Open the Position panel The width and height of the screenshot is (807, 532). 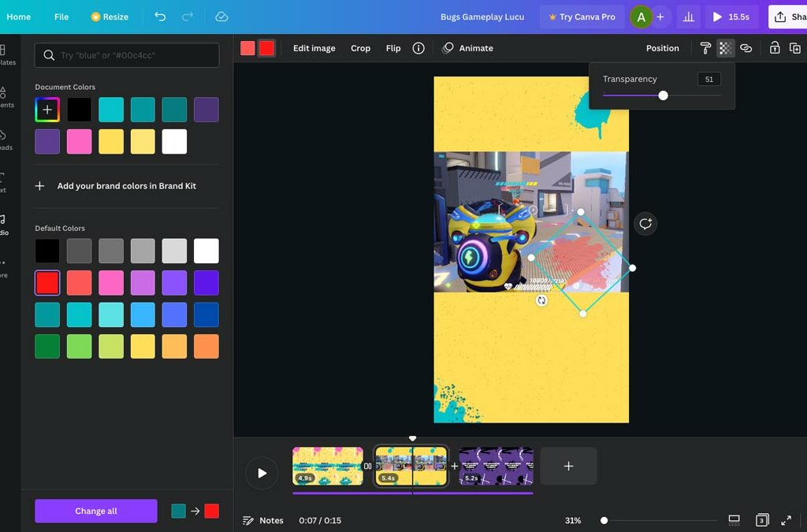pos(662,48)
